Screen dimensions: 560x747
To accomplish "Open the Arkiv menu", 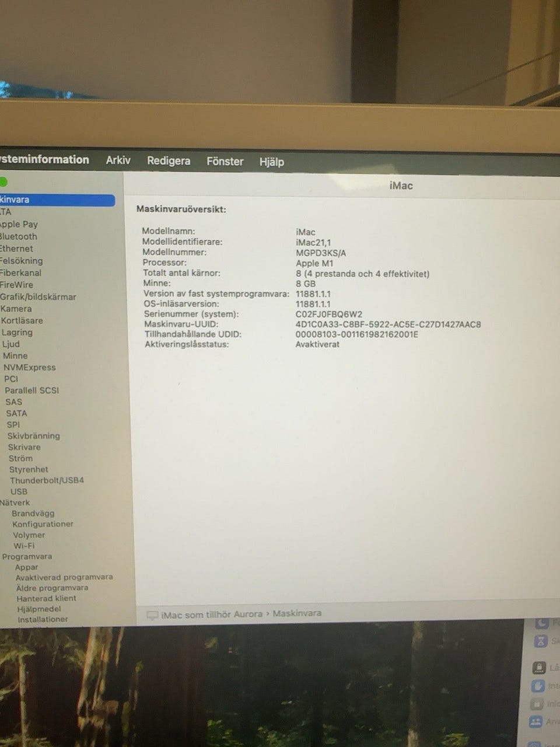I will pyautogui.click(x=118, y=160).
